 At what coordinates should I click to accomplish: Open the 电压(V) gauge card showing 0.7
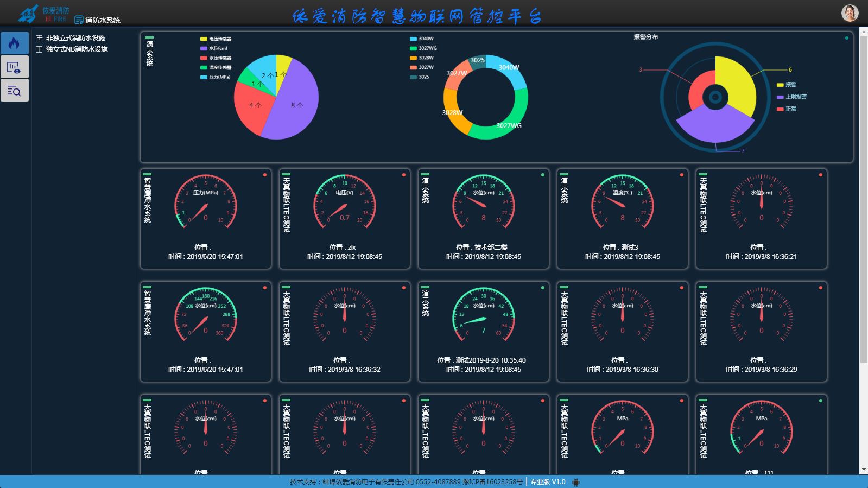(x=344, y=218)
